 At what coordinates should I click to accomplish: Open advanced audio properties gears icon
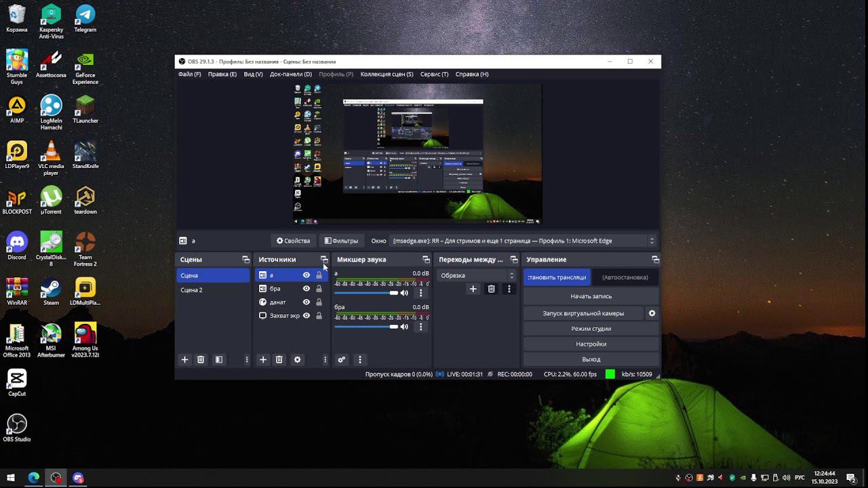(342, 360)
